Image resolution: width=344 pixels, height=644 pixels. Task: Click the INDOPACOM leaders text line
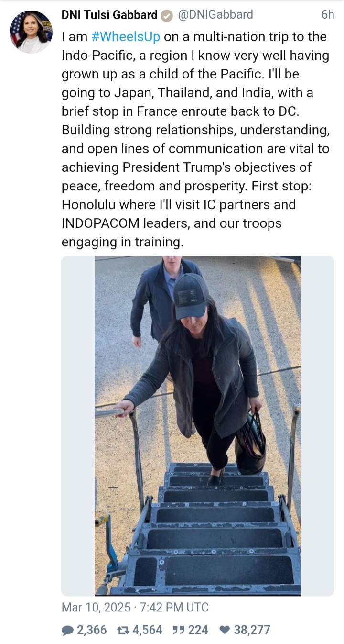pos(172,223)
